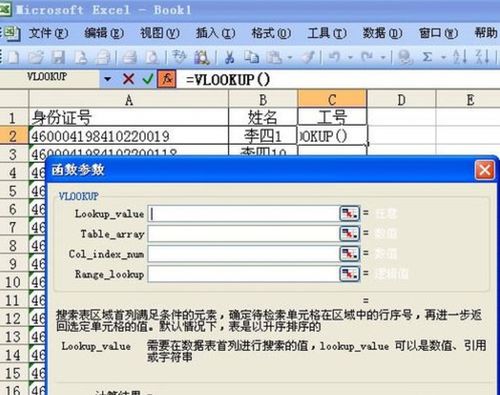The width and height of the screenshot is (500, 395).
Task: Click the collapse dialog button beside Table_array
Action: click(x=349, y=234)
